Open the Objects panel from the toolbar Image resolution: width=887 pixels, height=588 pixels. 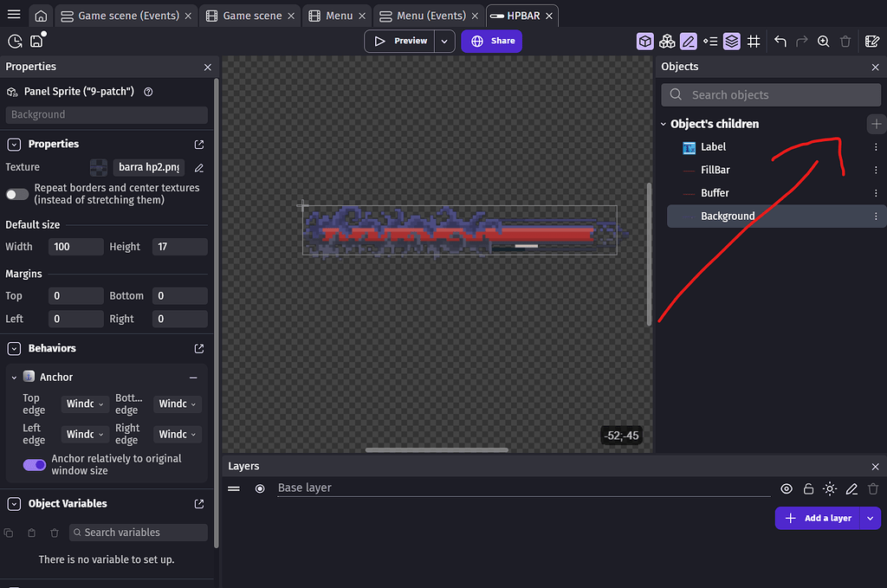[x=644, y=41]
